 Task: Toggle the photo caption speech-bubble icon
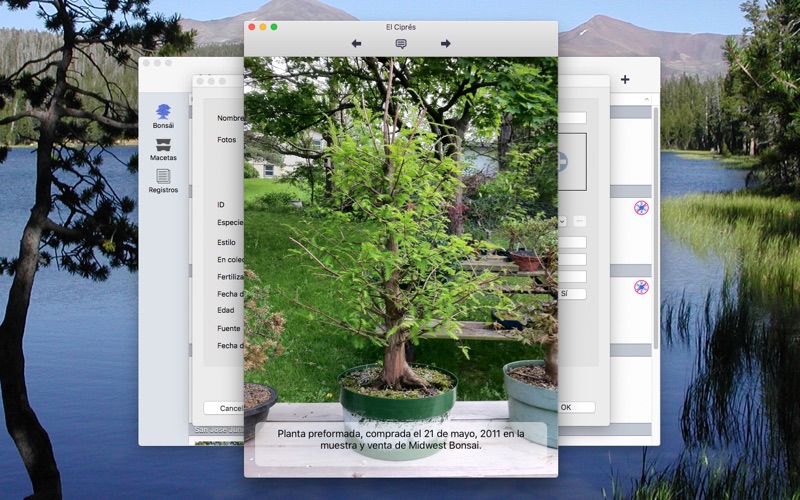pyautogui.click(x=401, y=44)
